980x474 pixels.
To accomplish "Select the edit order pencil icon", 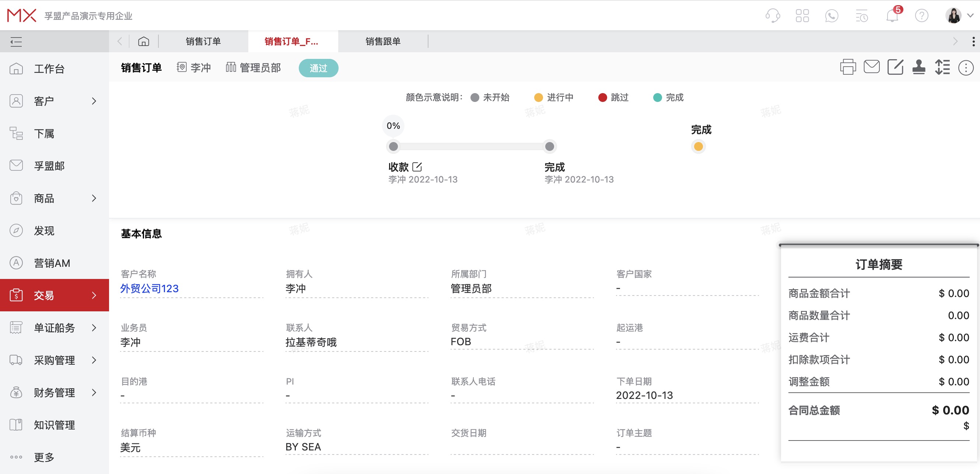I will click(896, 67).
